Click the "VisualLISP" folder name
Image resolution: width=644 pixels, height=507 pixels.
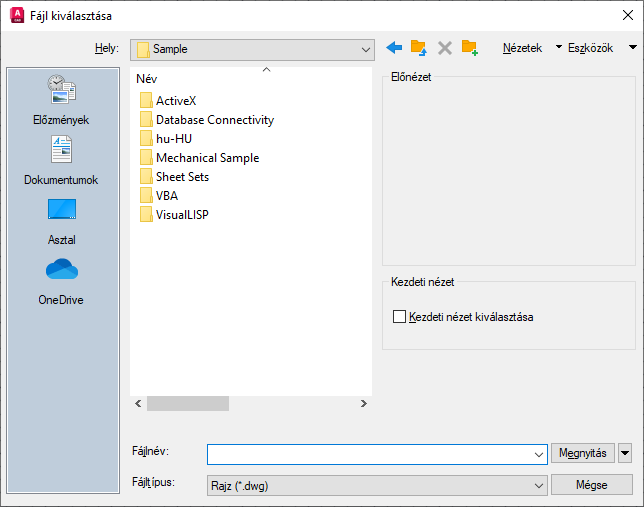point(182,214)
